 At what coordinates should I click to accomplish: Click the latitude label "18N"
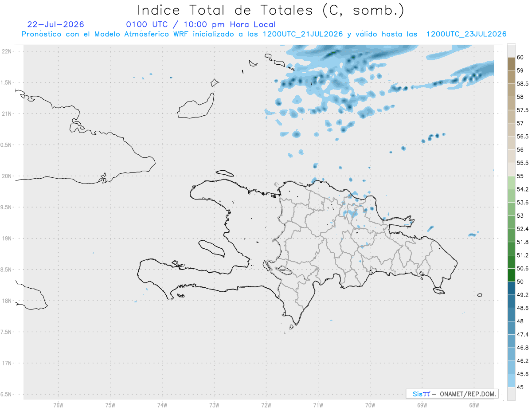8,301
